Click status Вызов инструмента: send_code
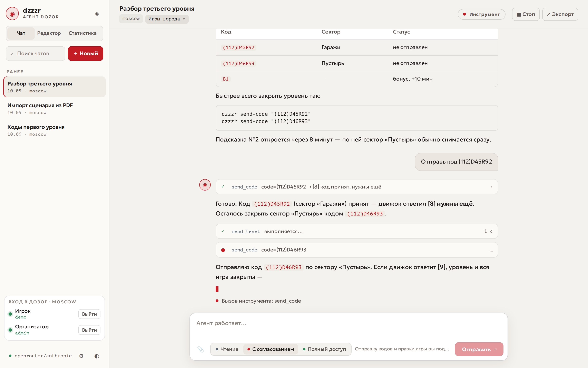The image size is (588, 368). tap(258, 301)
